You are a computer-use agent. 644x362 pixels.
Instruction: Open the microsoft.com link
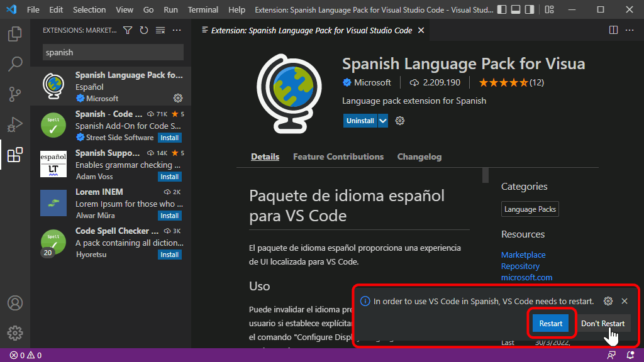click(x=526, y=277)
